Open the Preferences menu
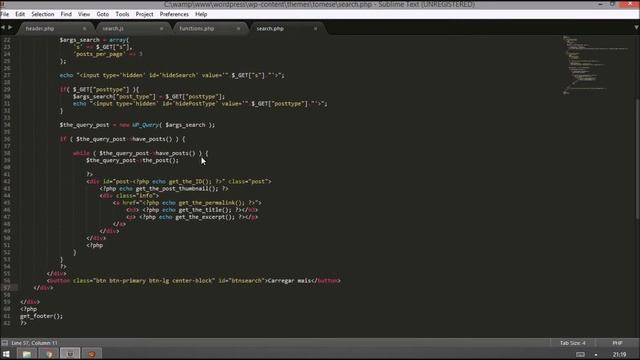The width and height of the screenshot is (640, 360). (x=174, y=14)
